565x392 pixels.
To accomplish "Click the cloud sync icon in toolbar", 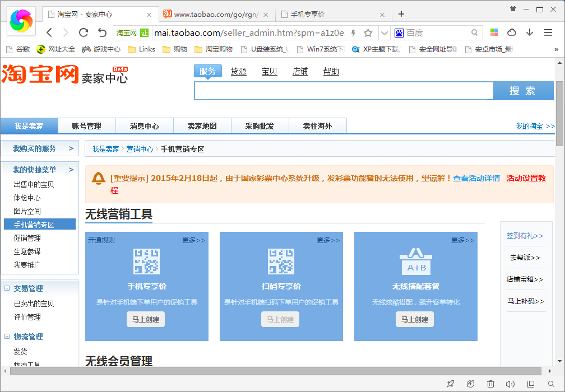I will click(x=512, y=32).
